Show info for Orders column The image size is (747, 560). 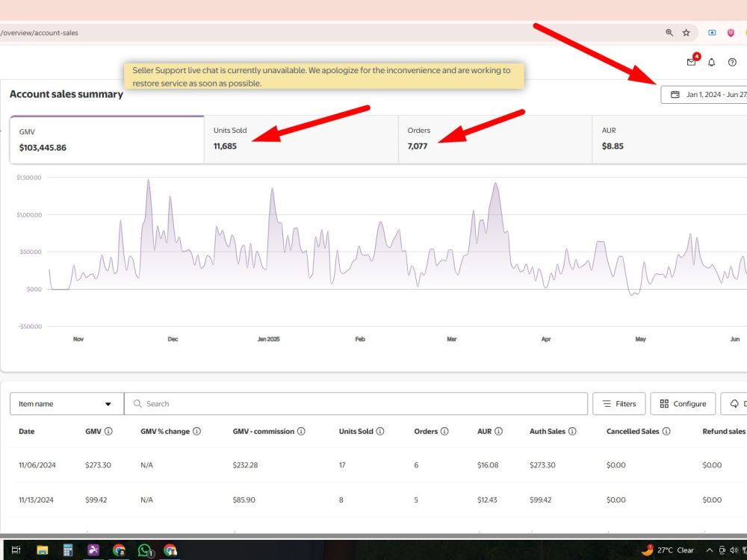(x=444, y=431)
